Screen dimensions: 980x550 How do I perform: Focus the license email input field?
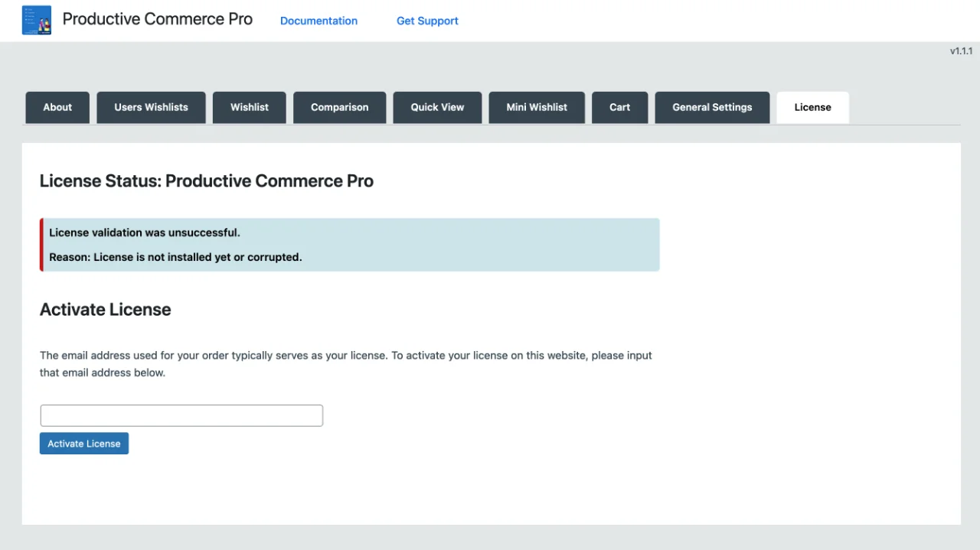pos(181,415)
